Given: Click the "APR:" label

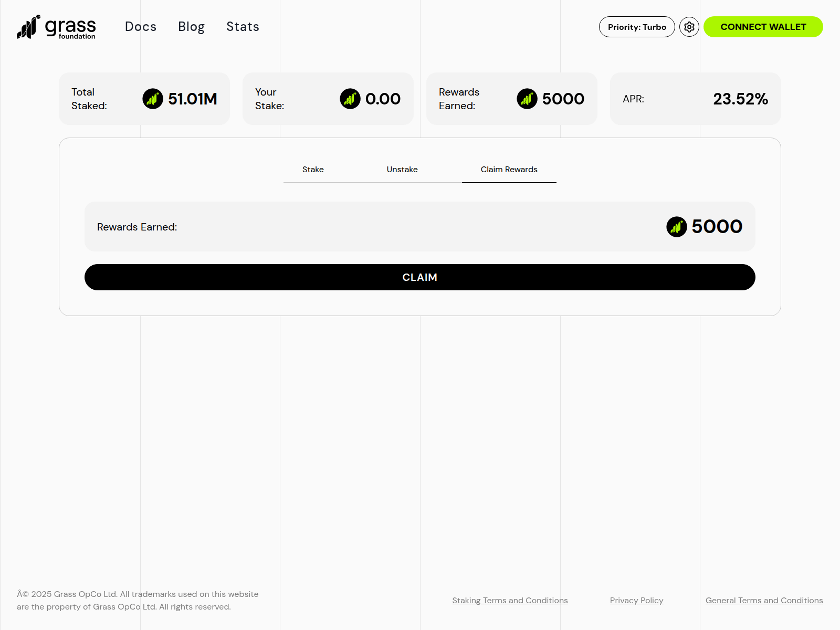Looking at the screenshot, I should (634, 99).
